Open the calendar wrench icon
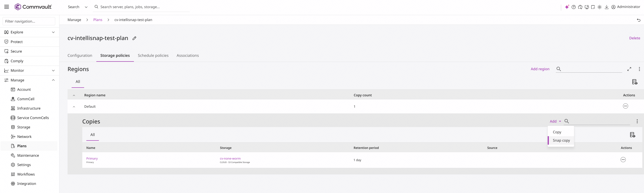Image resolution: width=644 pixels, height=193 pixels. point(593,7)
